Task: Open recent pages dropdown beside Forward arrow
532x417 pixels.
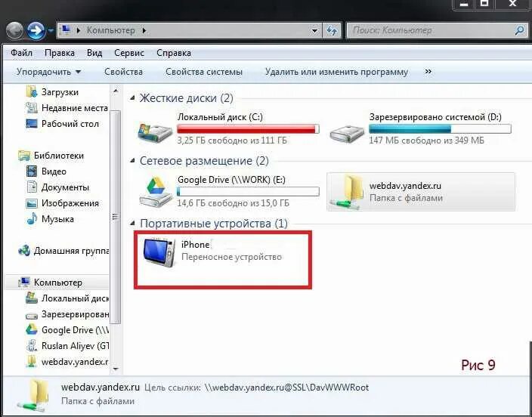Action: click(x=51, y=31)
